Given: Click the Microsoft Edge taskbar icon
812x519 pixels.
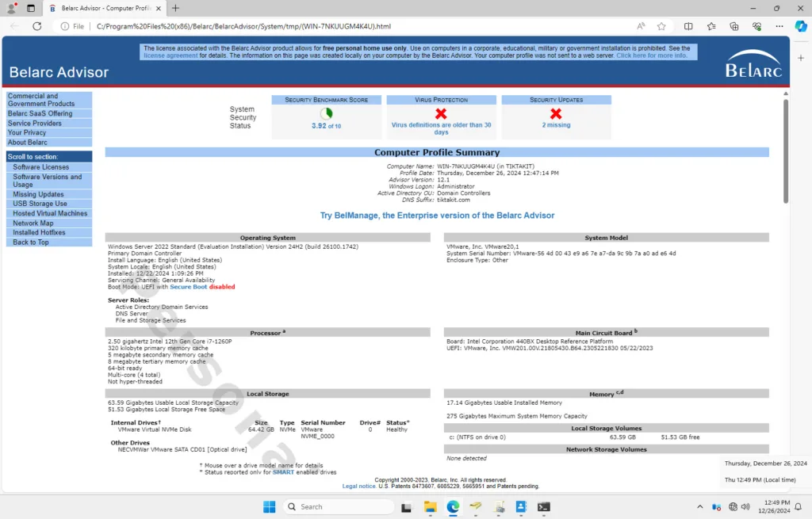Looking at the screenshot, I should [453, 506].
